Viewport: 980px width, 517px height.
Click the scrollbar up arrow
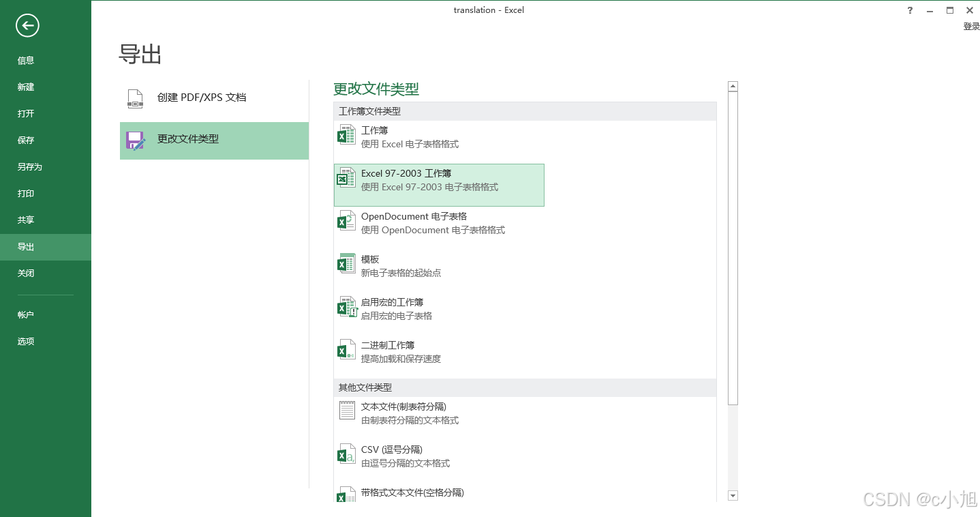(733, 87)
